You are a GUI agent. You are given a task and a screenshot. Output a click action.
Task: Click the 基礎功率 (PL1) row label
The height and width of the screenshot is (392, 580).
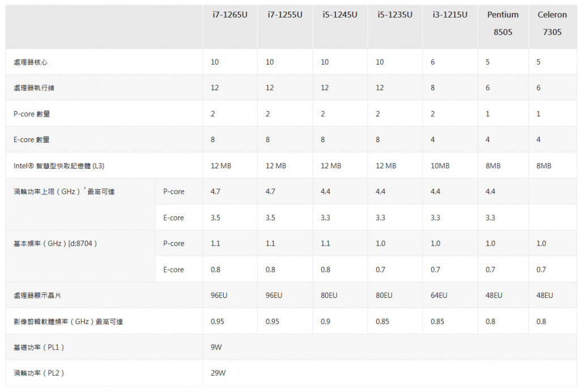(39, 347)
